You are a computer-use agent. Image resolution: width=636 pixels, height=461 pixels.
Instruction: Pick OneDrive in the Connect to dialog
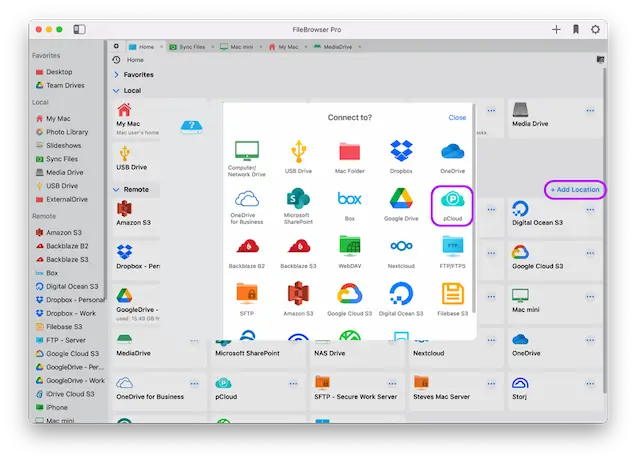(452, 157)
